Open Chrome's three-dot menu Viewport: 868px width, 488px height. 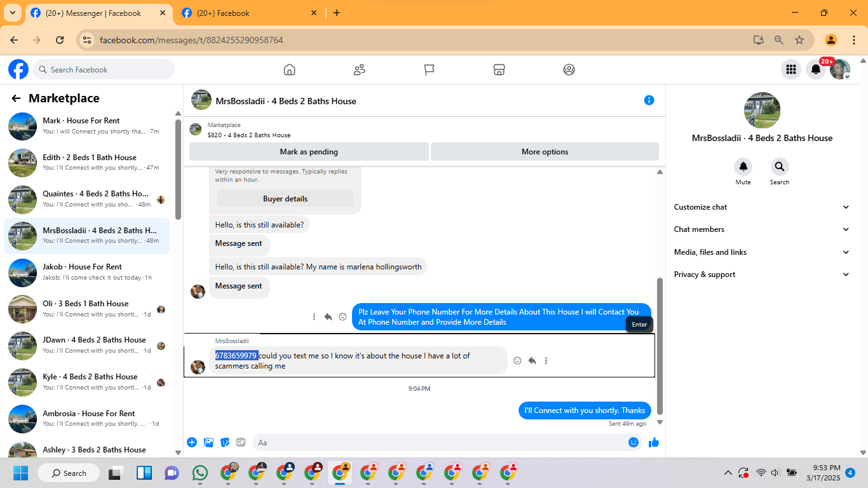click(854, 40)
